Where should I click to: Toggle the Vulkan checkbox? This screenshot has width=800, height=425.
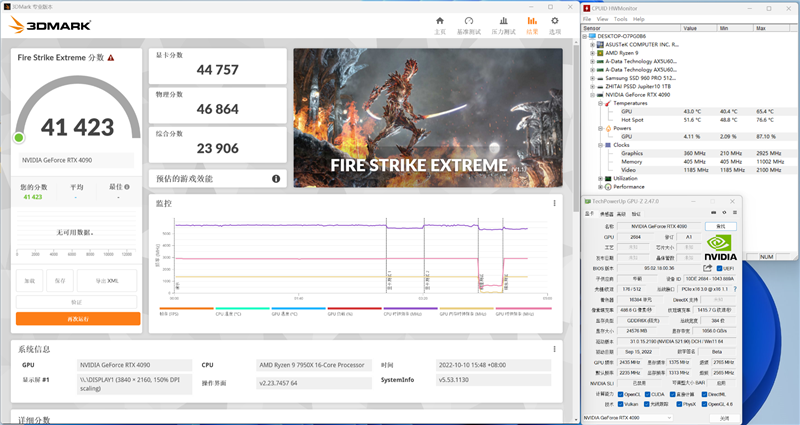point(620,404)
